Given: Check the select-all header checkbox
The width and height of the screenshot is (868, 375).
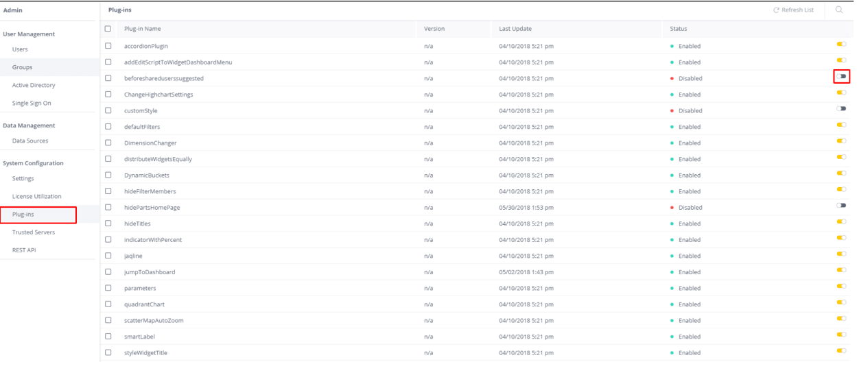Looking at the screenshot, I should point(108,29).
